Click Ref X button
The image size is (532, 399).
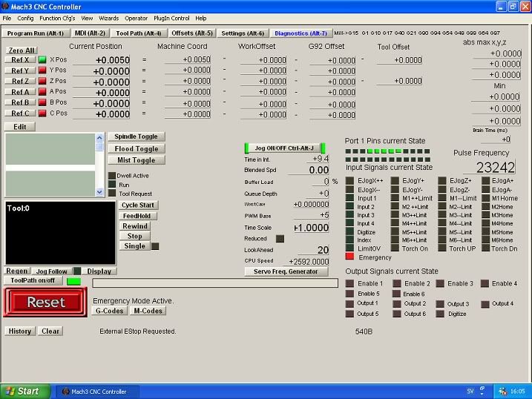point(20,59)
